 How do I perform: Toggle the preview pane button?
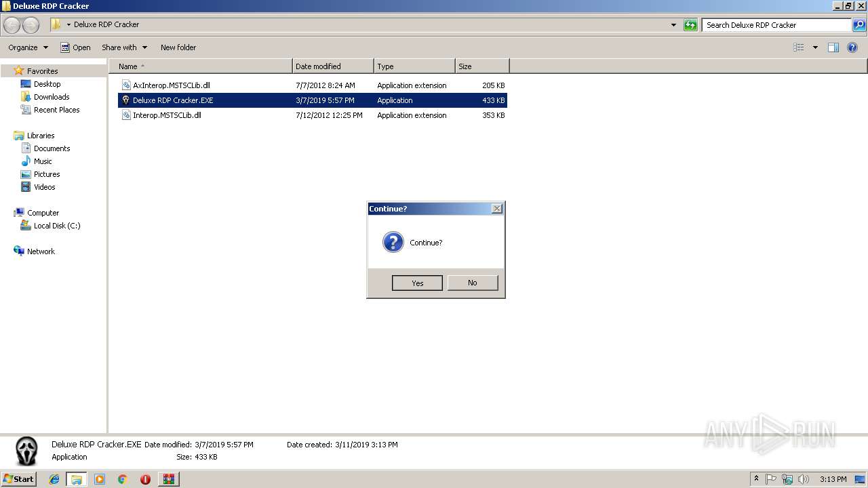(833, 47)
